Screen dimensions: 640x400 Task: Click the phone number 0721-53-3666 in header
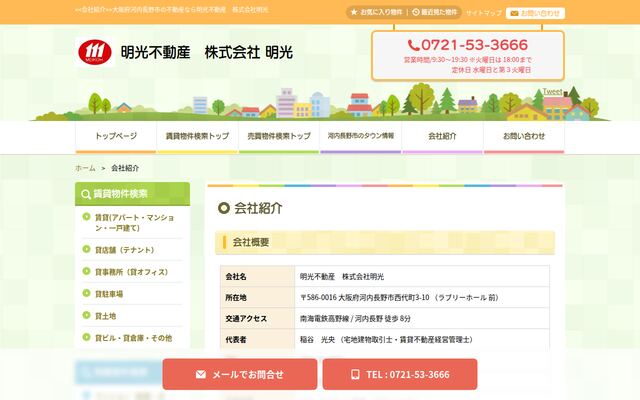coord(474,45)
